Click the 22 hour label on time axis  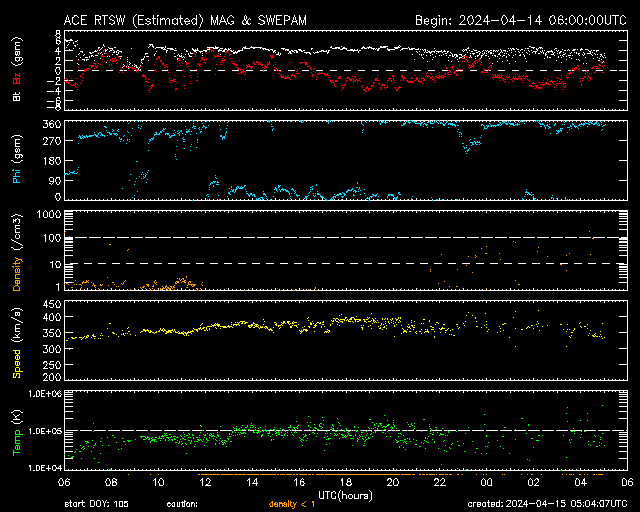(x=440, y=482)
